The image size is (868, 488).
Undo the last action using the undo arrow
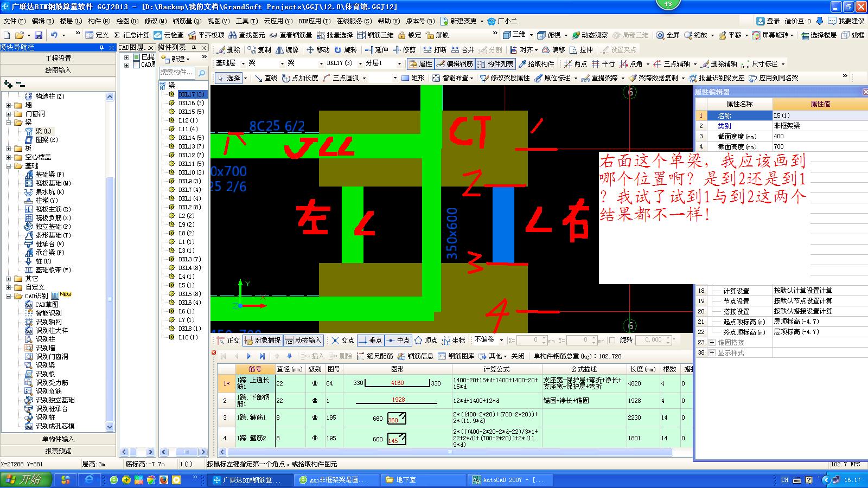point(54,35)
